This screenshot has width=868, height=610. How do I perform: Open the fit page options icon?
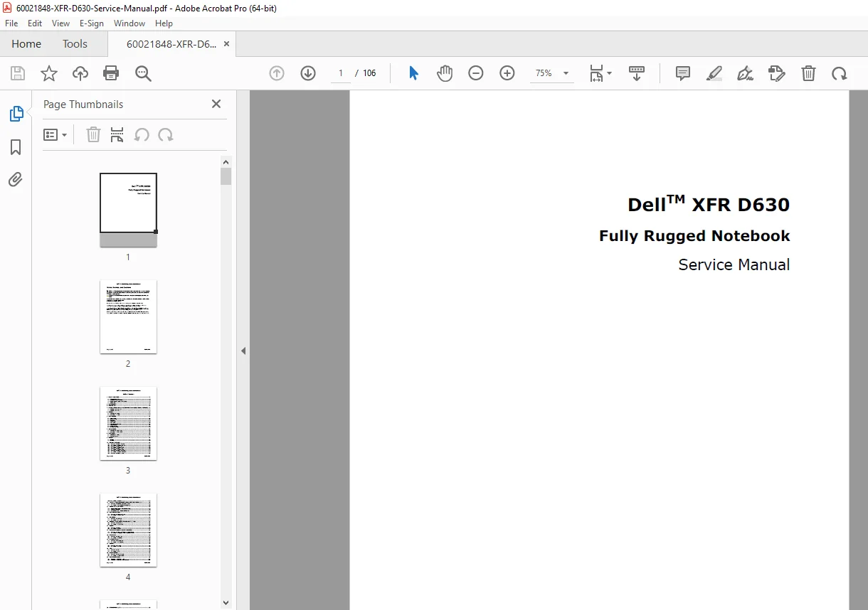click(x=600, y=73)
